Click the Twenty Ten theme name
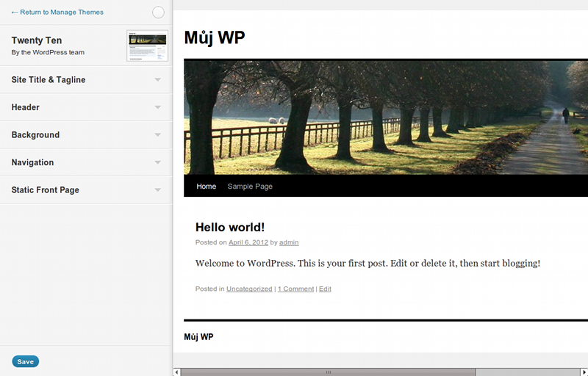The width and height of the screenshot is (588, 376). point(36,40)
